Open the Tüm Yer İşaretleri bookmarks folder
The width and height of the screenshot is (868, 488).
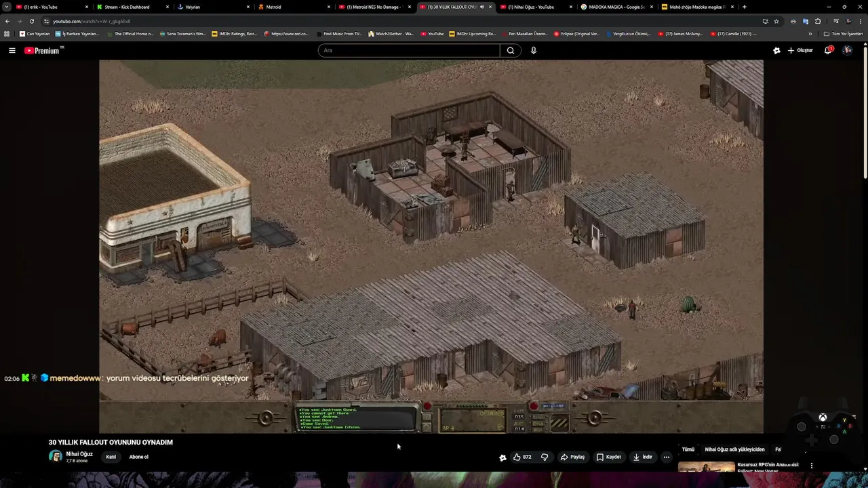843,33
